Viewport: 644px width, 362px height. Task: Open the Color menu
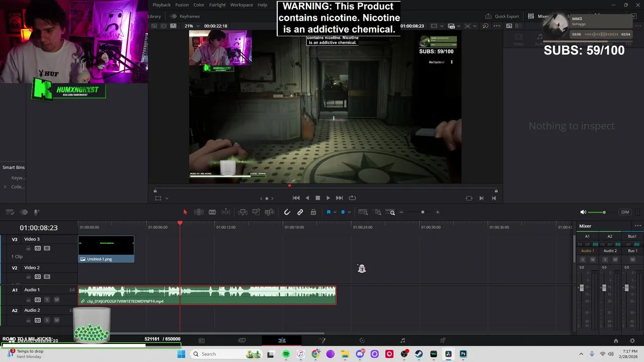[x=199, y=5]
